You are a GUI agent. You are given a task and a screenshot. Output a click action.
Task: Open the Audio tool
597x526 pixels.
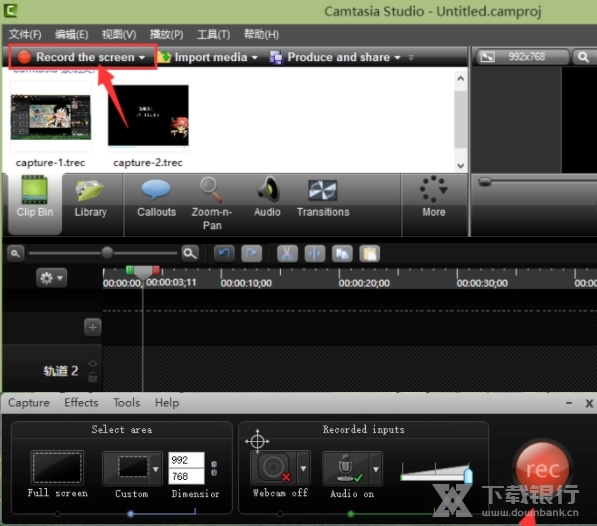point(267,198)
